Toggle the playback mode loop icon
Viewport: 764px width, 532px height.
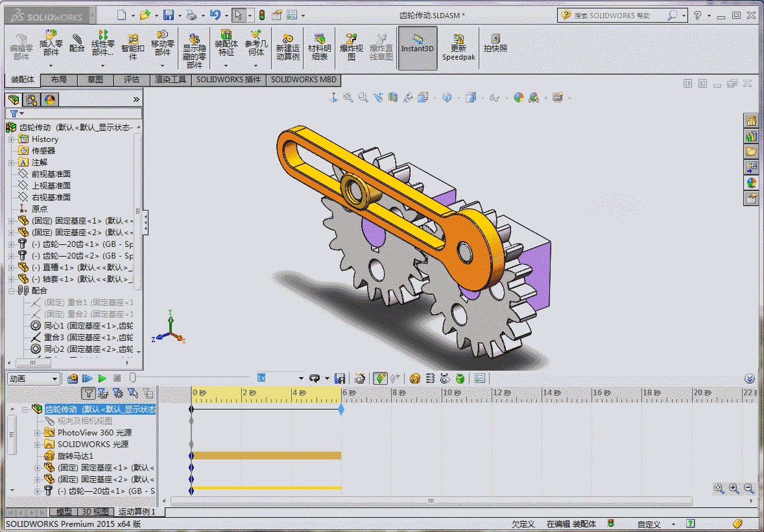tap(315, 378)
